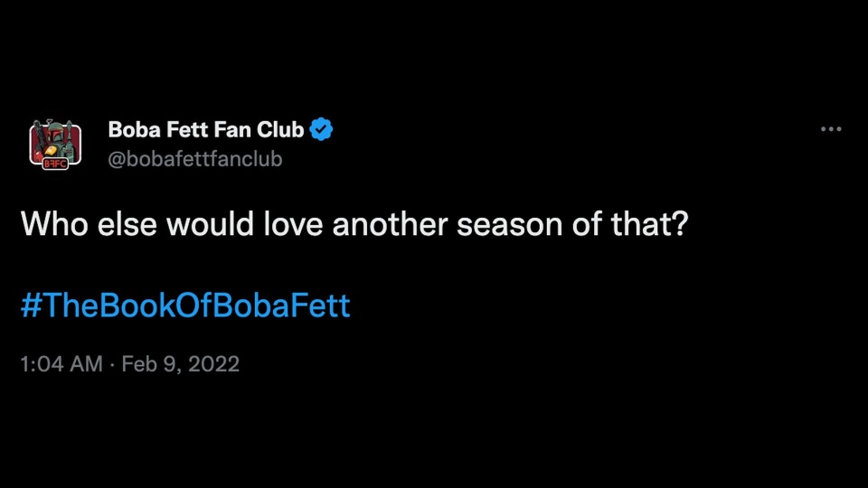Open the Boba Fett Fan Club avatar
The image size is (868, 488).
click(55, 145)
